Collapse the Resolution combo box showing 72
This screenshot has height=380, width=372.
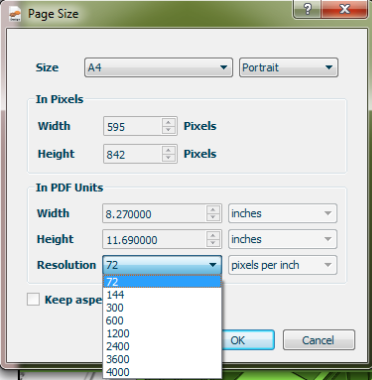click(162, 265)
